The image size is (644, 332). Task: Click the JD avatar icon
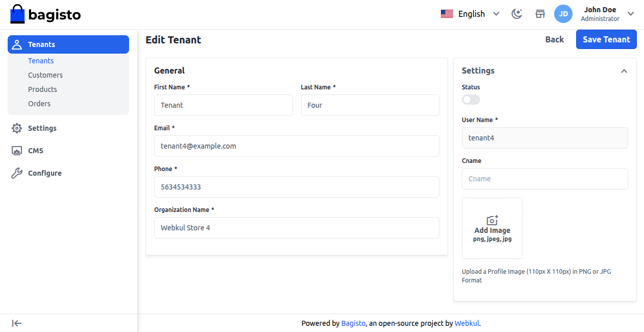(x=563, y=14)
